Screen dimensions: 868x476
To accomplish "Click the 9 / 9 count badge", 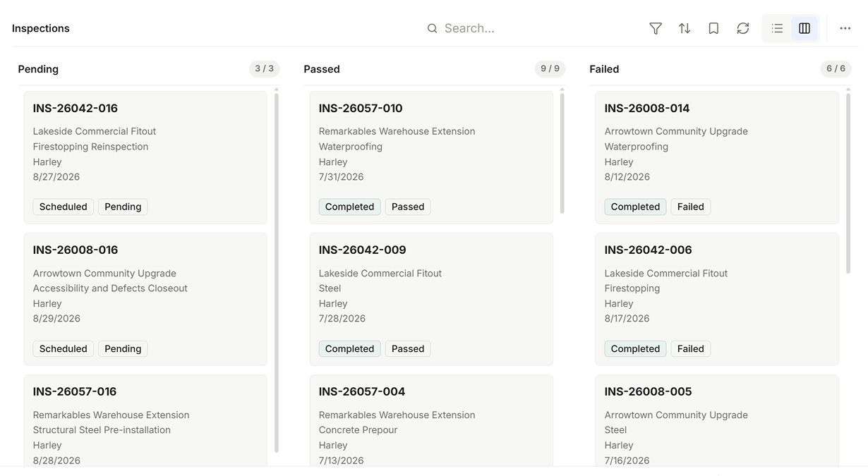I will pos(550,68).
